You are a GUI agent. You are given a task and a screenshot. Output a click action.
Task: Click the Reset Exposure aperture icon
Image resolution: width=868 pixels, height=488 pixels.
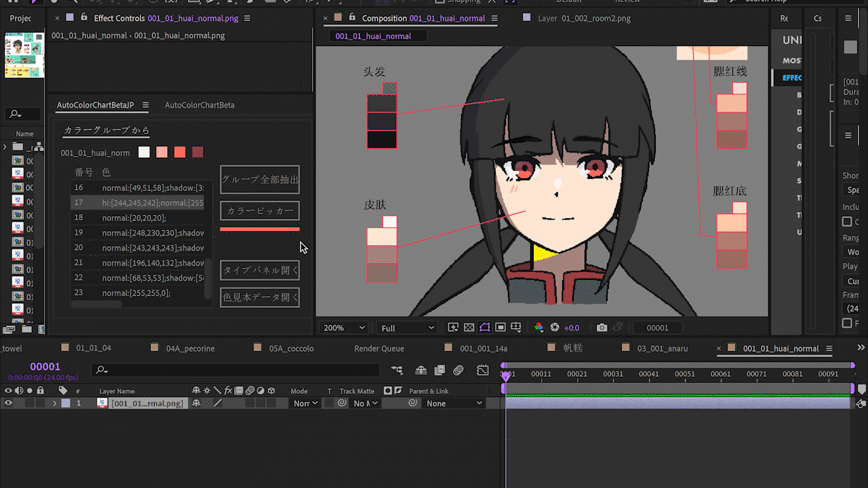pos(555,327)
